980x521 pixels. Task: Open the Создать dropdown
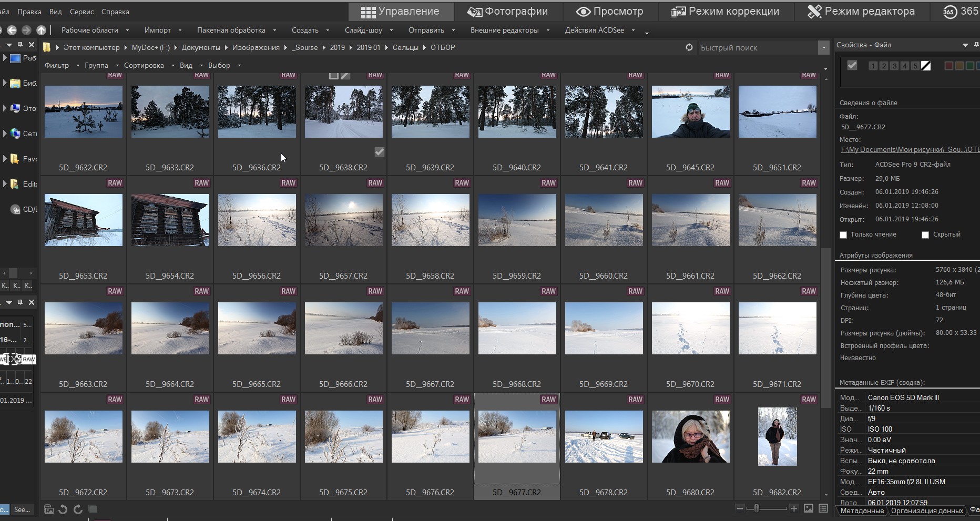pos(310,30)
